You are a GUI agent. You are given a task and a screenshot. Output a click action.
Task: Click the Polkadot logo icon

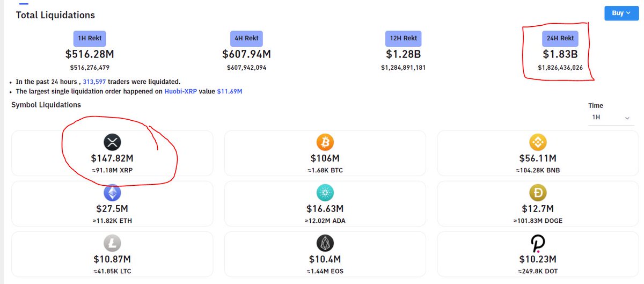tap(538, 243)
